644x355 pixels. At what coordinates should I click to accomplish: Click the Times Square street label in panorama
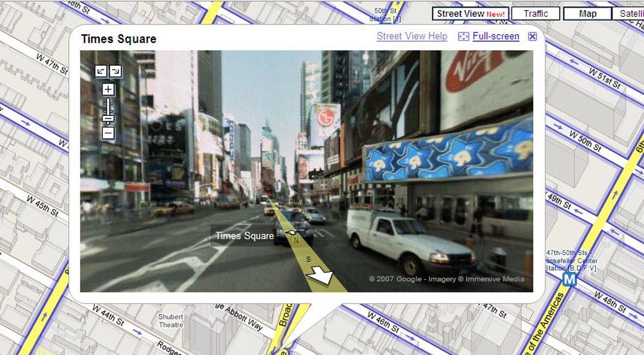tap(244, 236)
